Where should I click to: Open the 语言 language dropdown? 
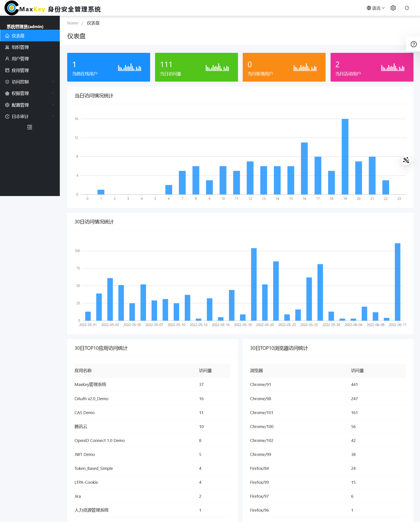[x=376, y=8]
